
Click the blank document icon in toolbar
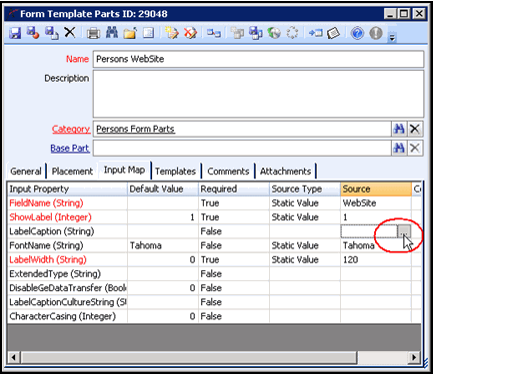coord(148,33)
